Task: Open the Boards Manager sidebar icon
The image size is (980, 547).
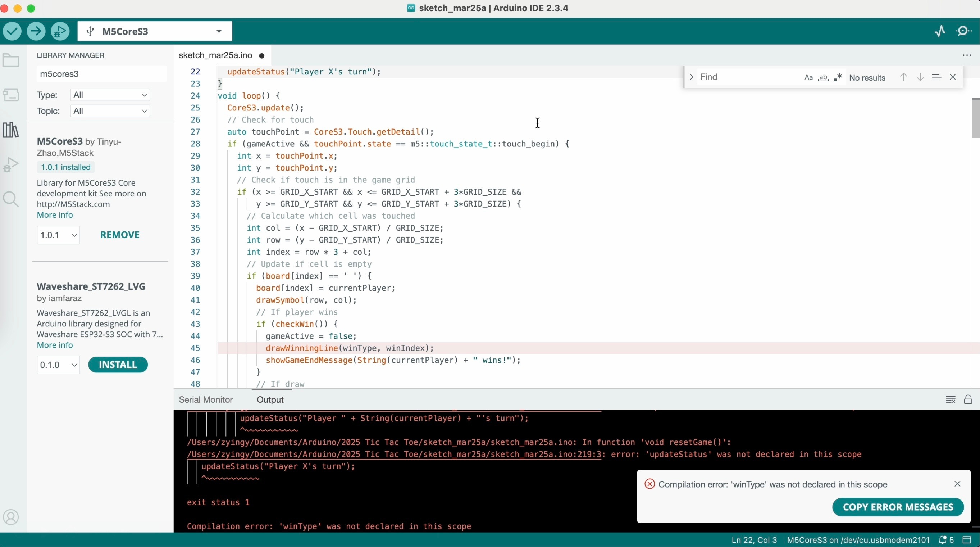Action: pos(11,95)
